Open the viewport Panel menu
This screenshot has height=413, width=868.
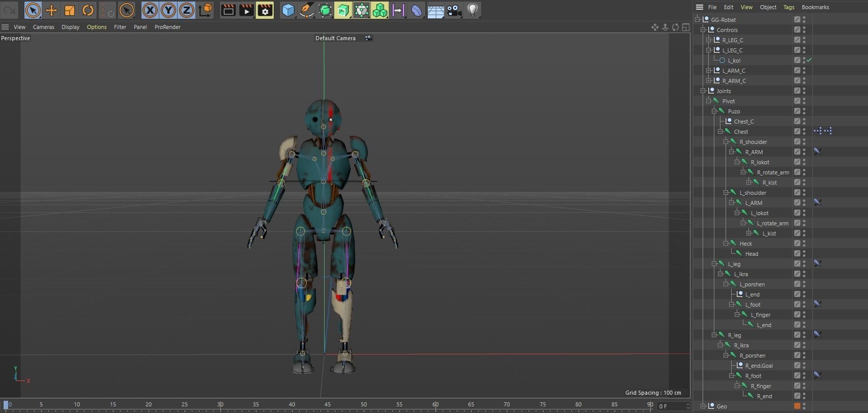(140, 27)
